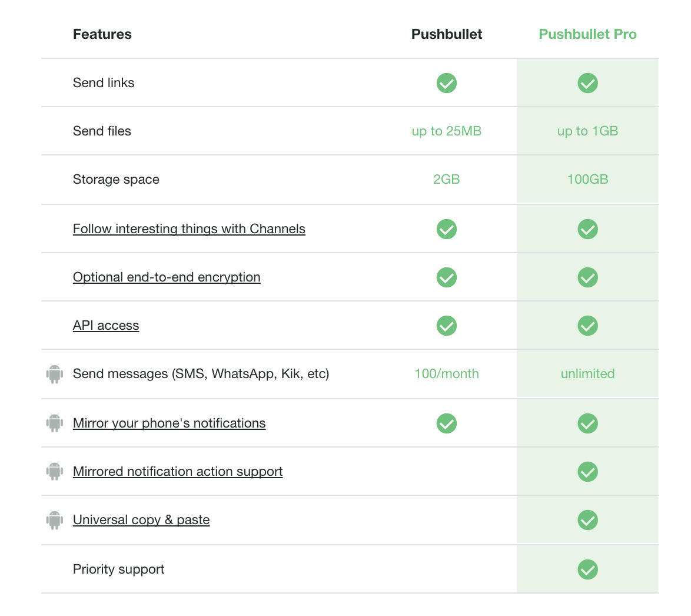Viewport: 691px width, 616px height.
Task: Open Follow interesting things with Channels link
Action: (189, 228)
